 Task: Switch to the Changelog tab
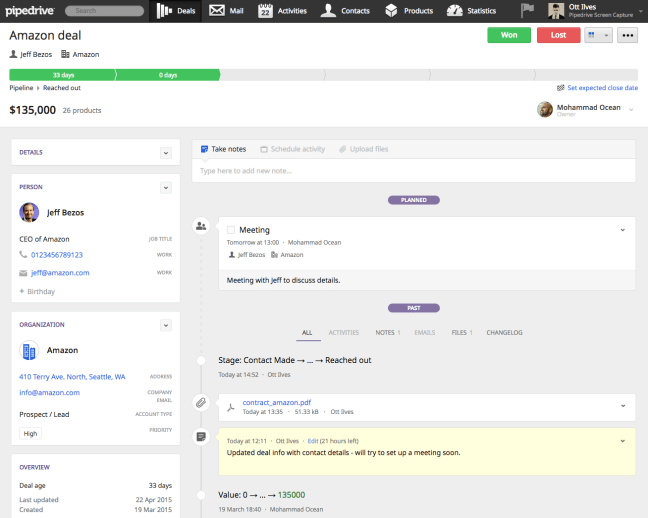coord(504,332)
